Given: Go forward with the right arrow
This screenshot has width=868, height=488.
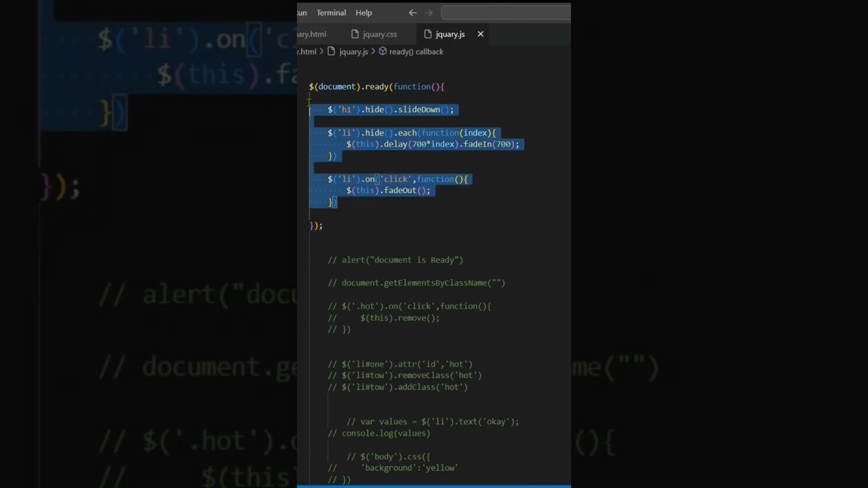Looking at the screenshot, I should pos(429,13).
